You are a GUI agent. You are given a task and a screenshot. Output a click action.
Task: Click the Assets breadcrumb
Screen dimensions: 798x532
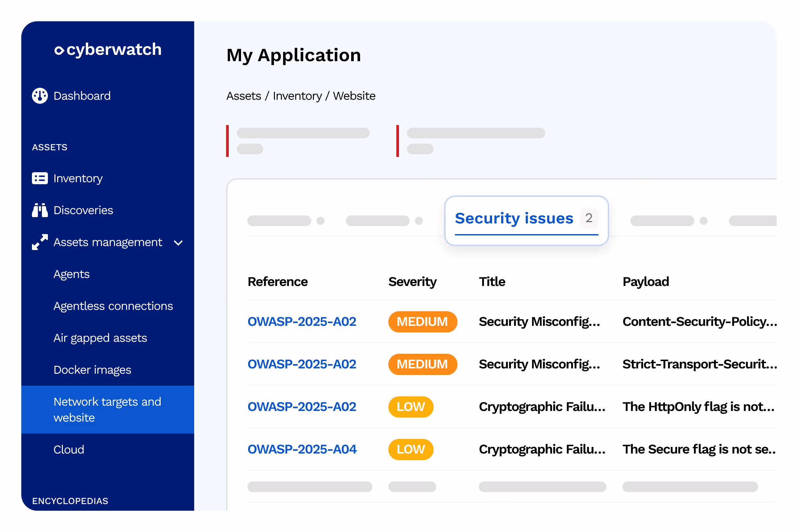[x=244, y=96]
